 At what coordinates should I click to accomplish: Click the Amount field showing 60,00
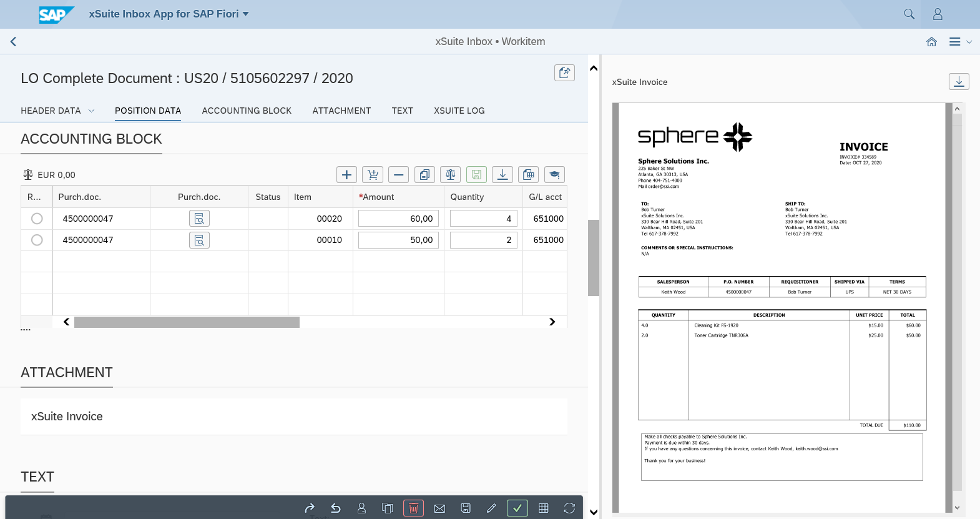click(x=398, y=219)
